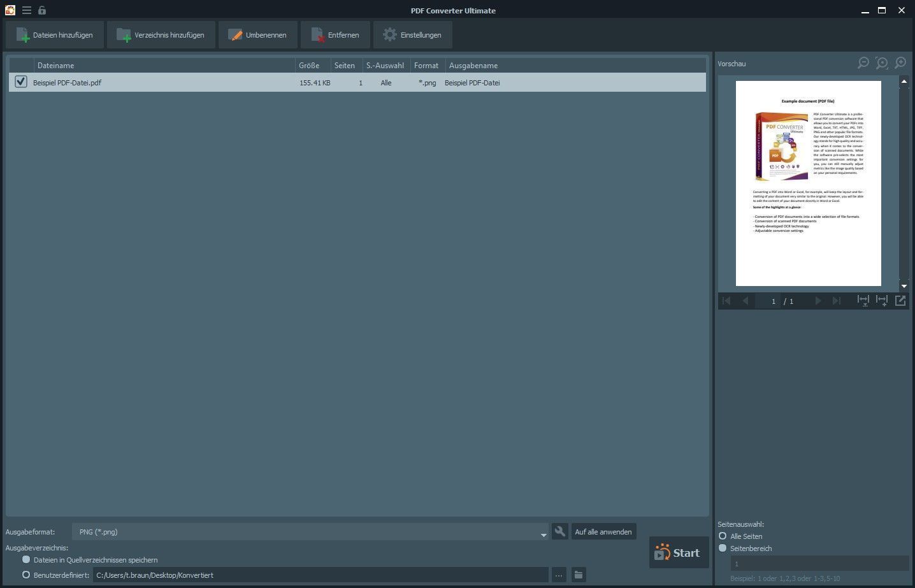Select 'Dateien in Quellverzeichnissen speichern' option
This screenshot has height=588, width=915.
(x=26, y=559)
